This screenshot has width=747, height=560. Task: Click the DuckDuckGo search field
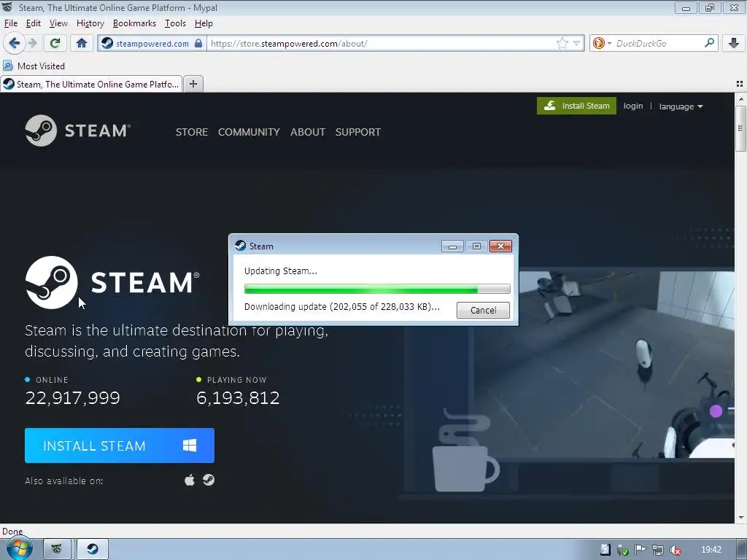[x=659, y=43]
